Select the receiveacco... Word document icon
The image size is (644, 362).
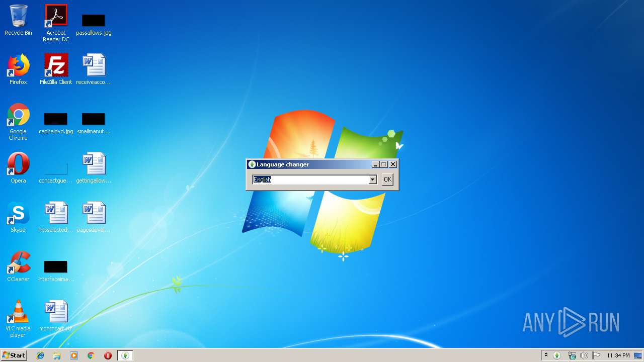[94, 69]
